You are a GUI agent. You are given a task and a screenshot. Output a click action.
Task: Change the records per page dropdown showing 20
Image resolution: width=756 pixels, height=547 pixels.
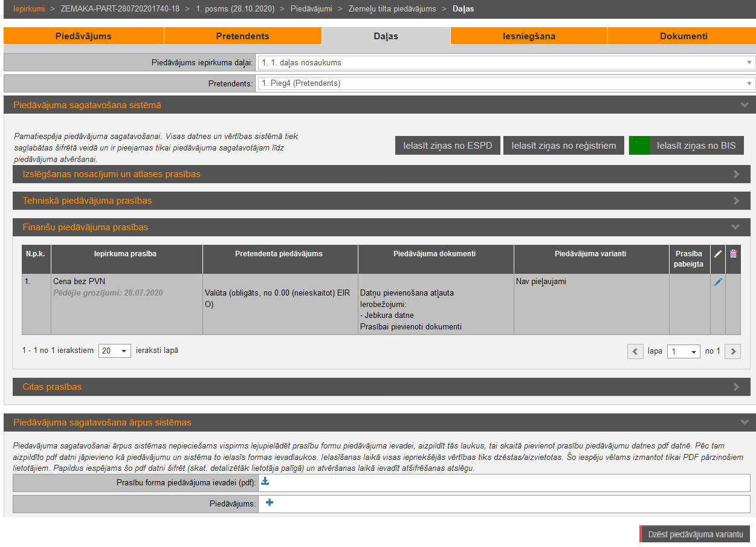115,351
